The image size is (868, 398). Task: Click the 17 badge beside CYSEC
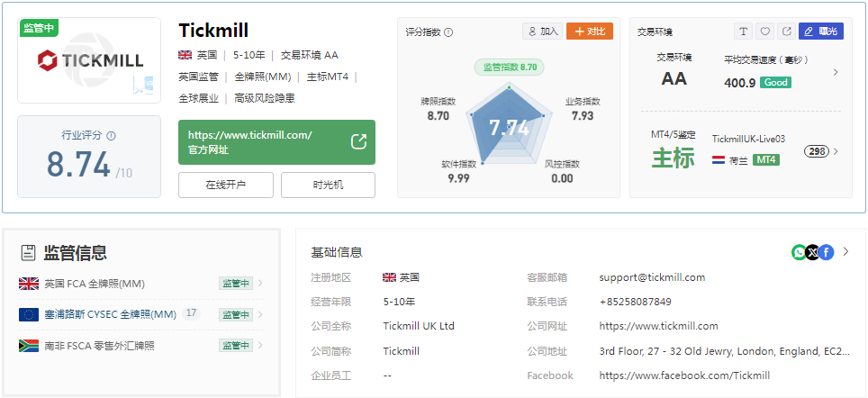click(x=192, y=313)
